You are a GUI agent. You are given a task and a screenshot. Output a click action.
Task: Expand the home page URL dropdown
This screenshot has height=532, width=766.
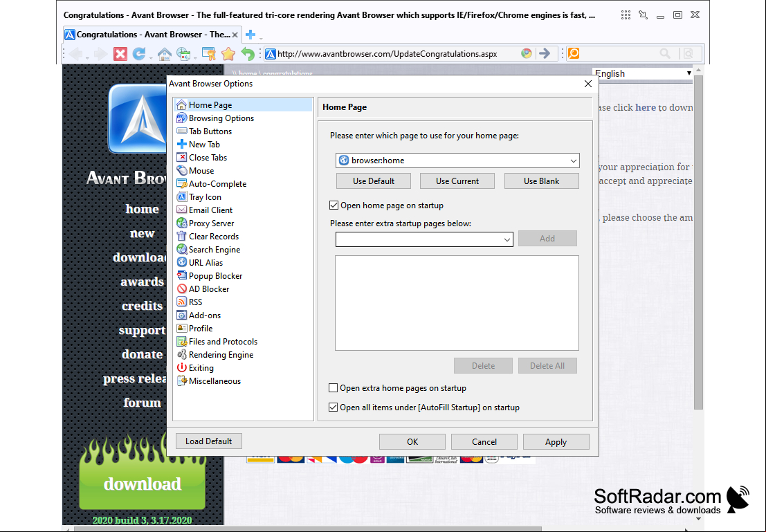(x=574, y=160)
